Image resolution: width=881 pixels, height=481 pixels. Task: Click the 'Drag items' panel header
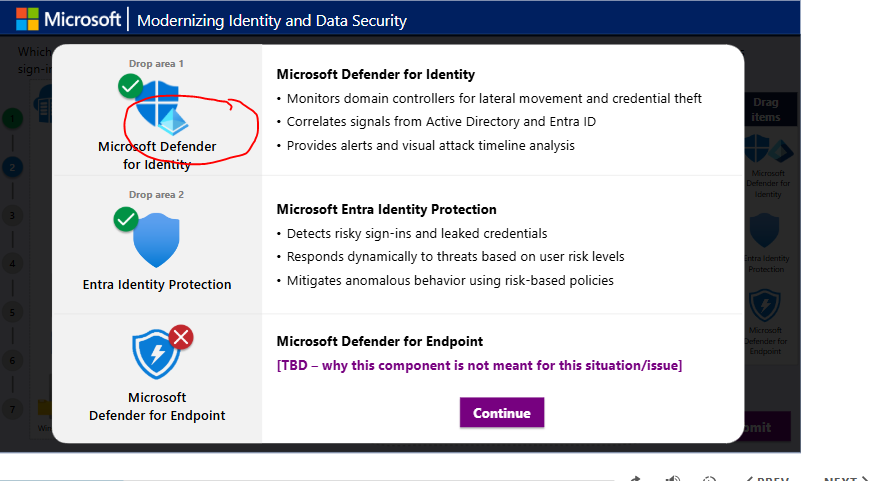[x=765, y=109]
